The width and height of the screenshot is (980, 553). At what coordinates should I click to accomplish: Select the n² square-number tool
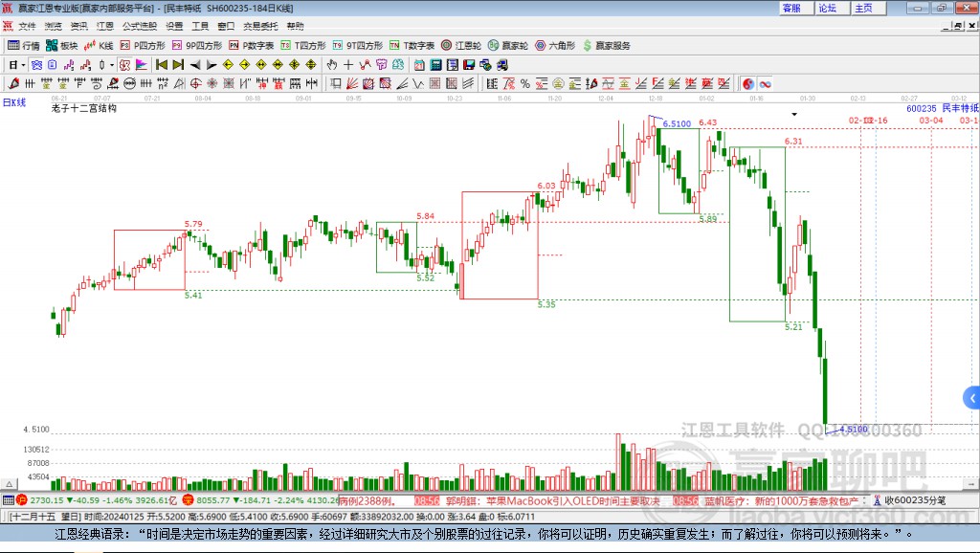click(163, 84)
